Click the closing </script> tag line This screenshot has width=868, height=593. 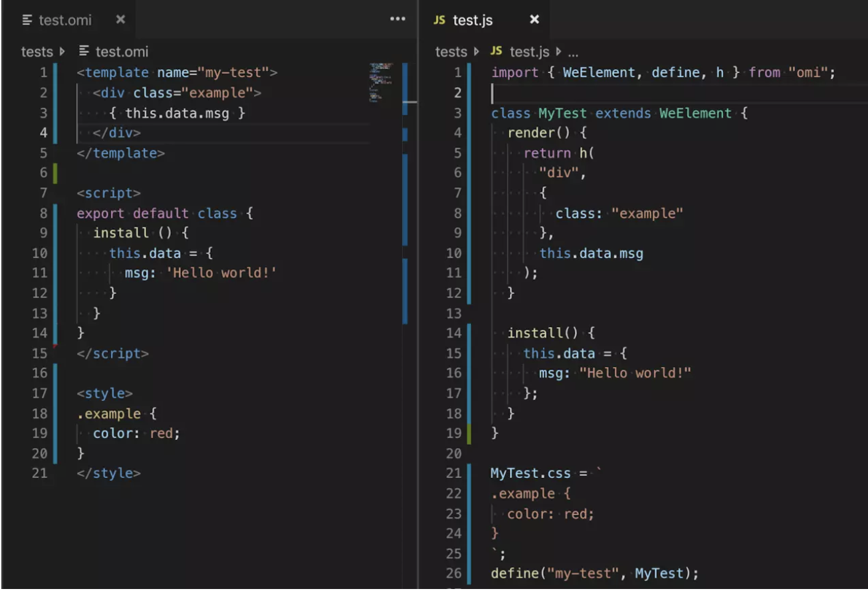coord(113,354)
